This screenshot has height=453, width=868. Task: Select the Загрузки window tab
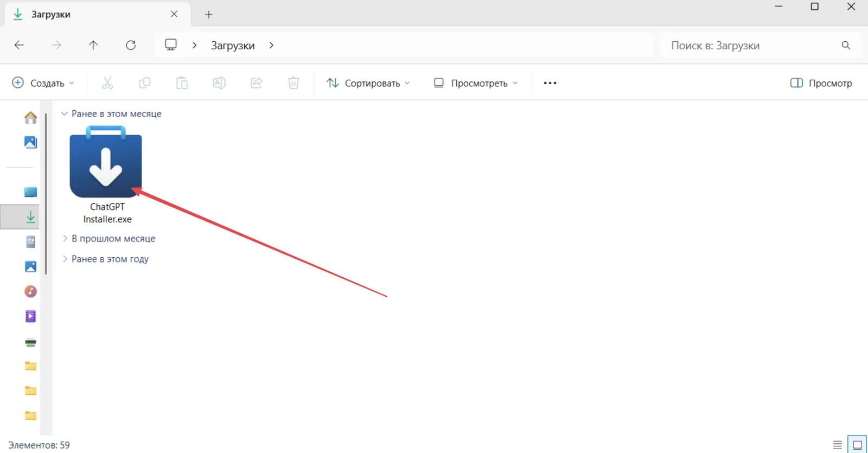[98, 15]
